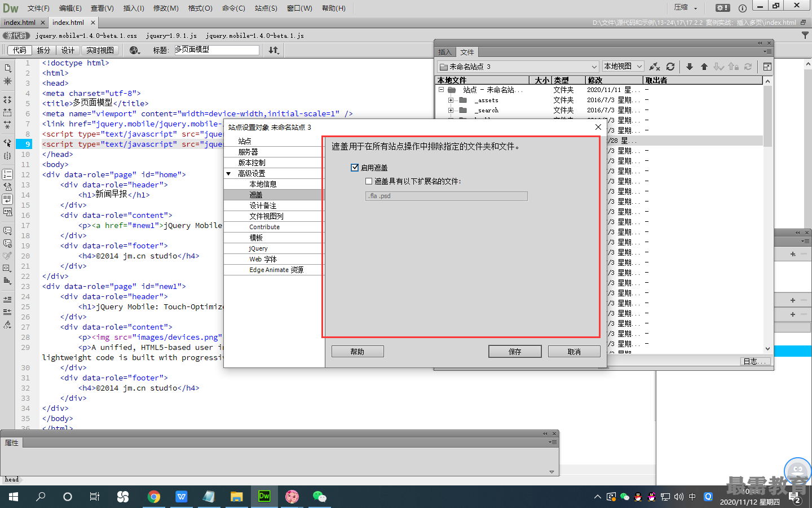
Task: Click the Put files up-arrow icon
Action: (704, 67)
